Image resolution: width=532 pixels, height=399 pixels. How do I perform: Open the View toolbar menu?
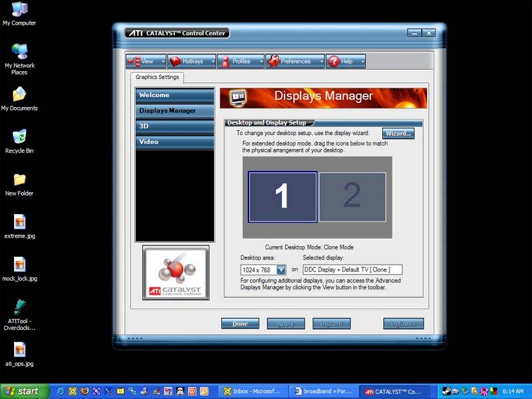(146, 61)
